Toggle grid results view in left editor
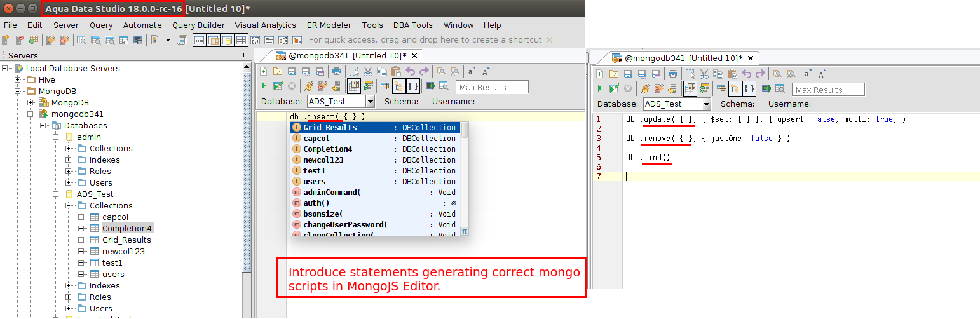 pos(353,86)
